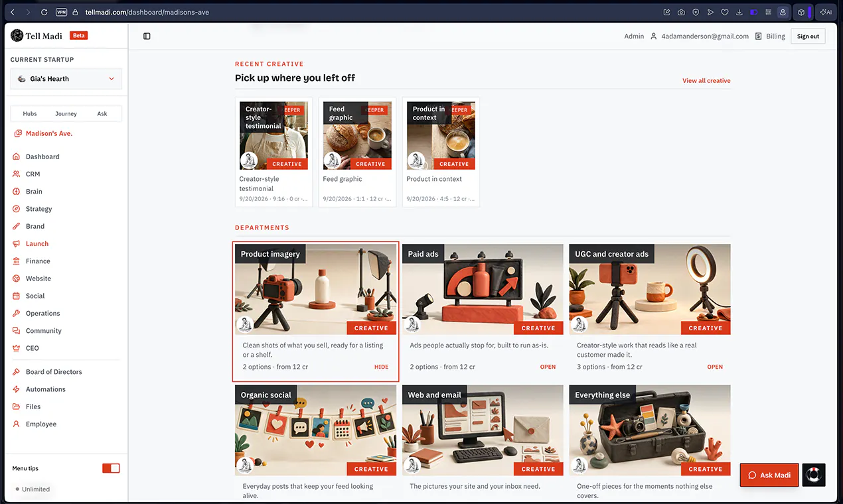Click the Files folder icon
This screenshot has height=504, width=843.
(17, 407)
